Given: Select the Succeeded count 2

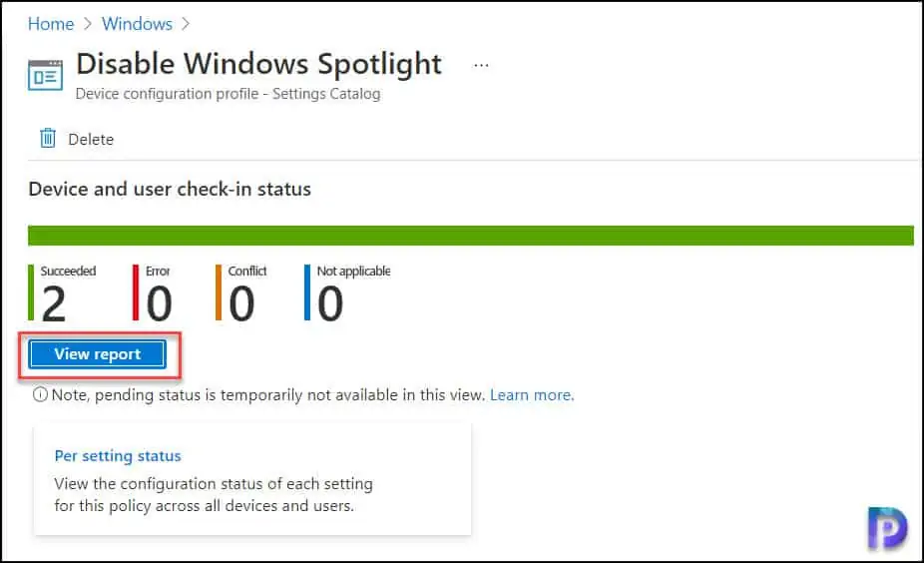Looking at the screenshot, I should 54,304.
